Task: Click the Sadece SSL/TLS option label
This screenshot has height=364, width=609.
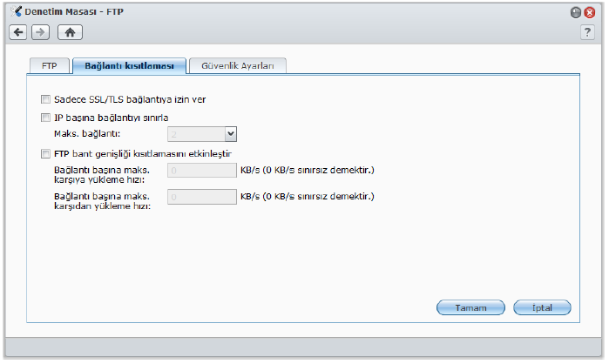Action: 129,99
